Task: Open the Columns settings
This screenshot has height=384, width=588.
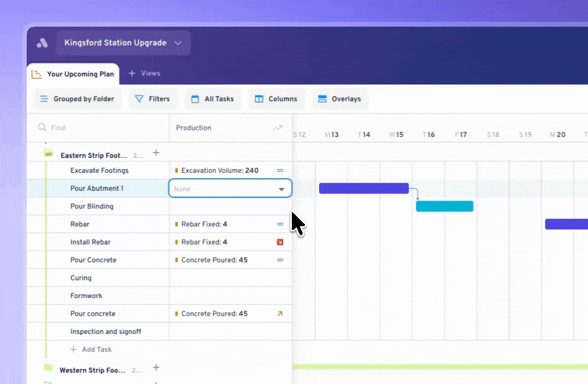Action: coord(276,99)
